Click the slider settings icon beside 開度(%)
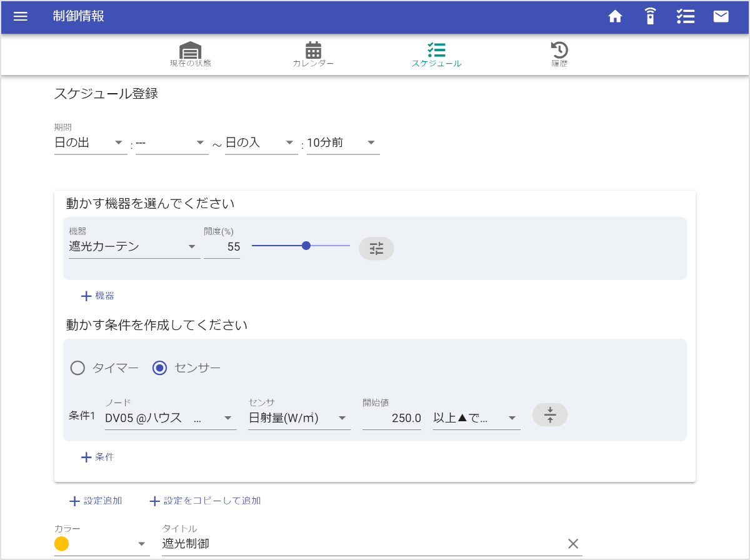The width and height of the screenshot is (750, 560). coord(376,248)
